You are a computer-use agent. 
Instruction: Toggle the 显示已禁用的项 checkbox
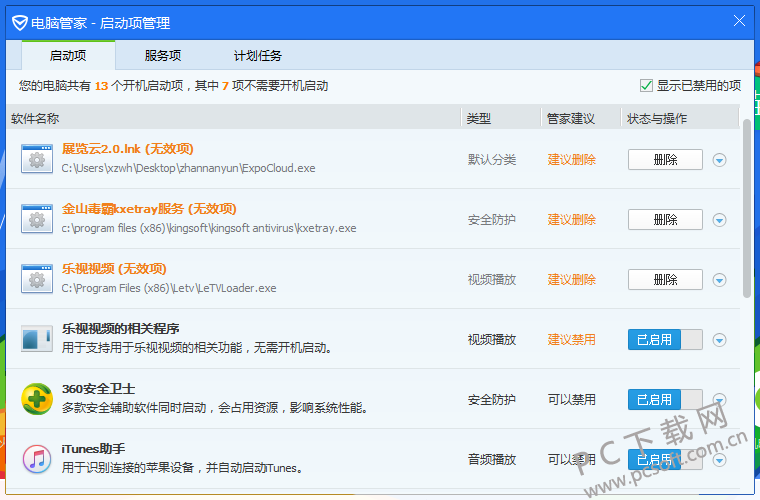pyautogui.click(x=646, y=86)
